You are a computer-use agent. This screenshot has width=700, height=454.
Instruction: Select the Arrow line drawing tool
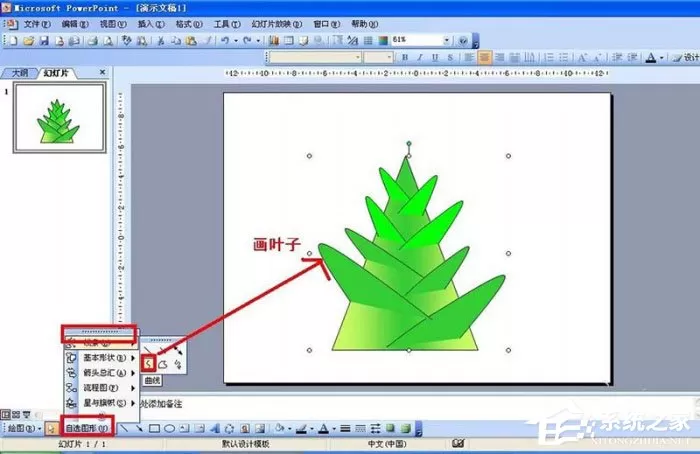coord(139,429)
